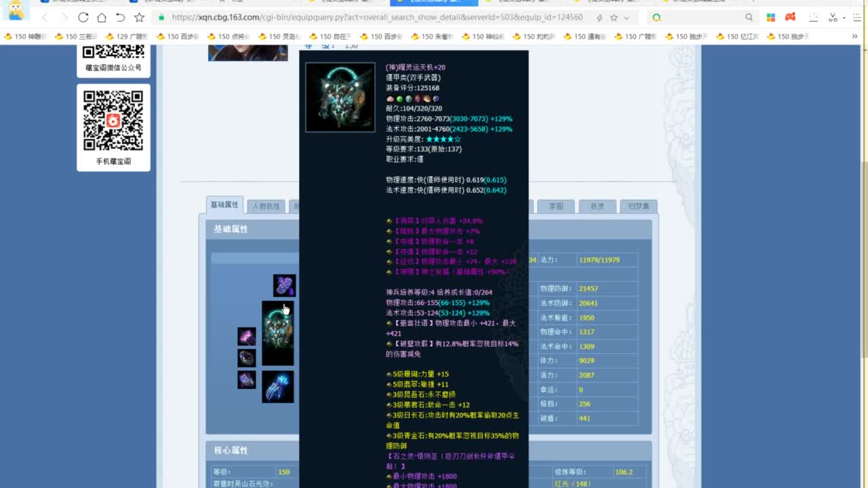Switch to the 妖灵 tab
The height and width of the screenshot is (488, 868).
tap(597, 207)
